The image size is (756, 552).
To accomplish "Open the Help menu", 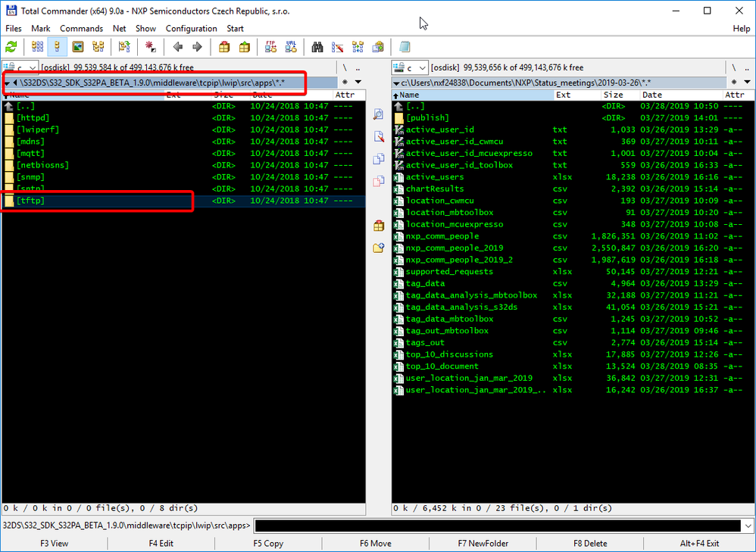I will pos(742,29).
